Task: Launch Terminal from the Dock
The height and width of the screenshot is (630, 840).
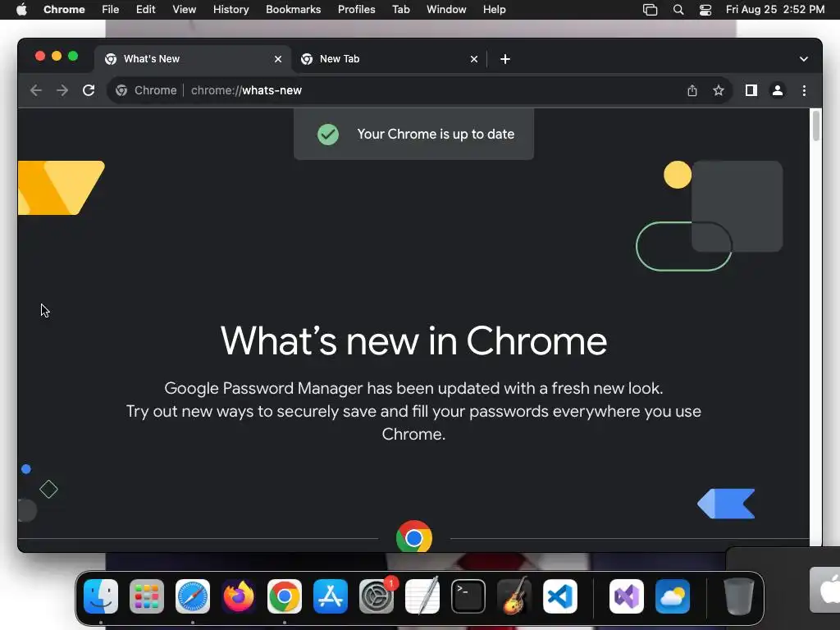Action: (468, 596)
